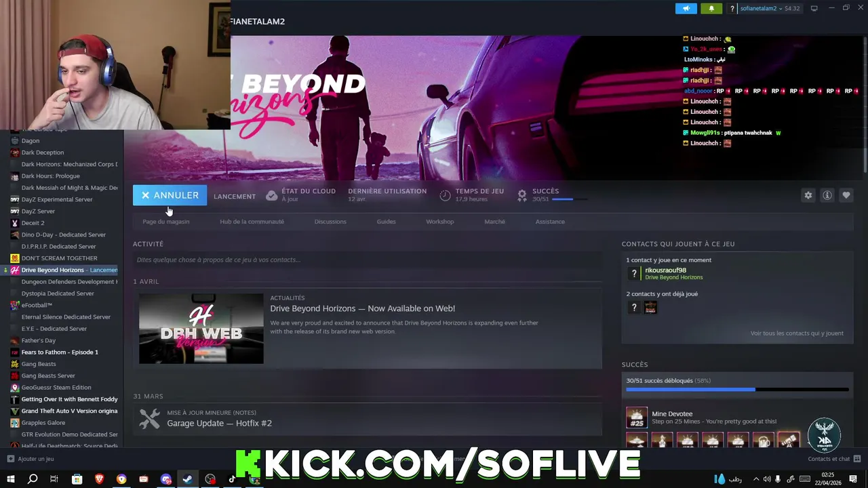Open Microsoft Store taskbar icon
Screen dimensions: 868x488
pyautogui.click(x=77, y=479)
